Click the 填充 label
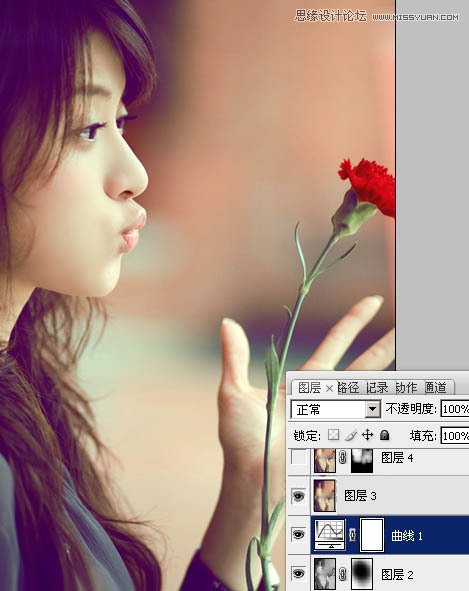Screen dimensions: 469x591 (423, 436)
